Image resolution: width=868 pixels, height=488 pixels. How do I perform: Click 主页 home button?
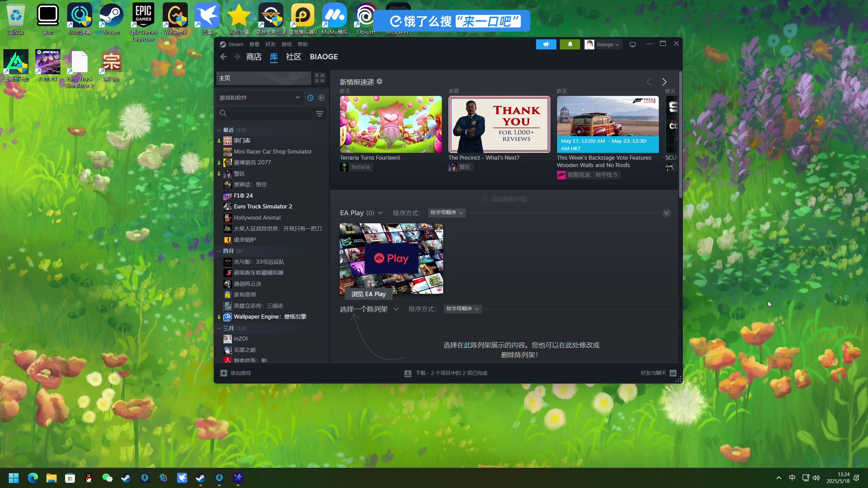[x=264, y=78]
